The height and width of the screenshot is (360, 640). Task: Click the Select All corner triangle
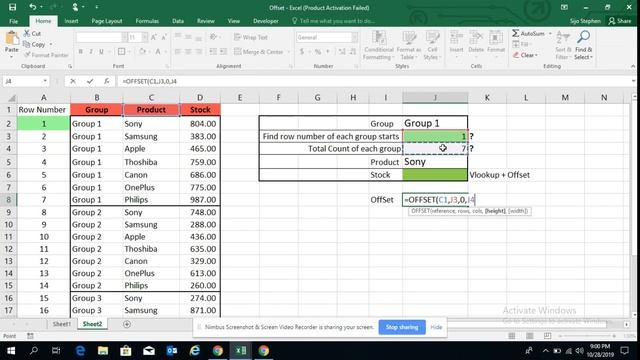tap(11, 98)
